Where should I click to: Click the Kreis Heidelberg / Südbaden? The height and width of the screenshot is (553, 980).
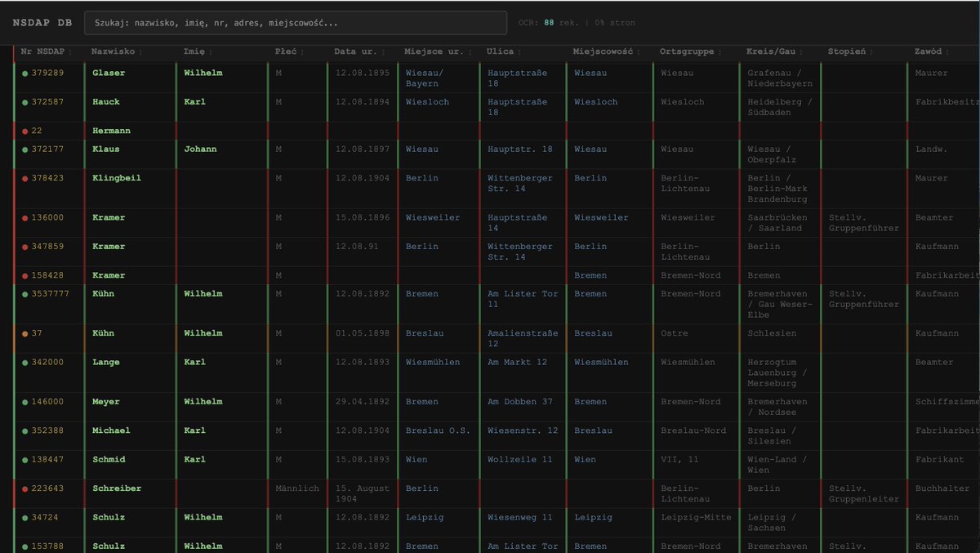(x=781, y=107)
